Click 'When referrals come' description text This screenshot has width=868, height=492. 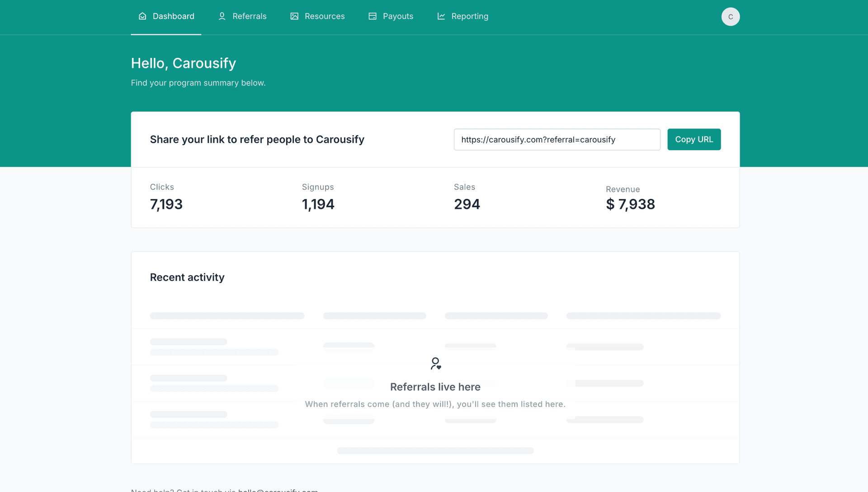pyautogui.click(x=435, y=404)
